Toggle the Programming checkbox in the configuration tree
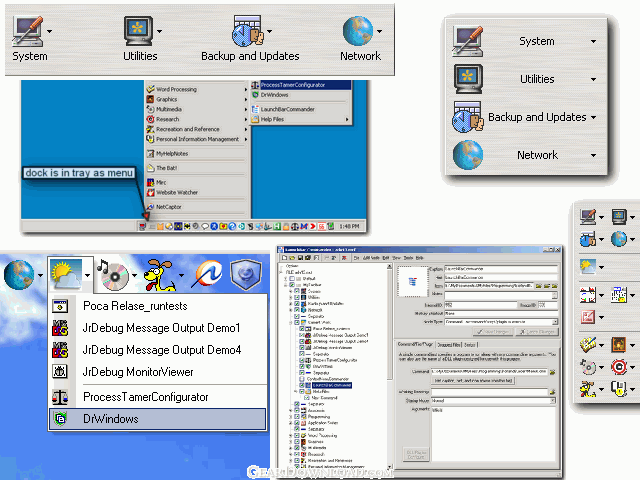640x480 pixels. point(297,417)
